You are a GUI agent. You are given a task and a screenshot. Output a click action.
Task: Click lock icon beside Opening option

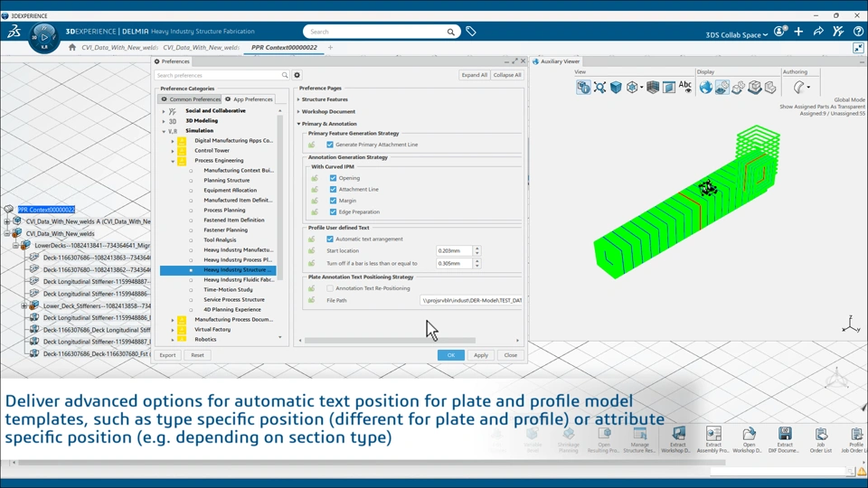click(x=315, y=178)
